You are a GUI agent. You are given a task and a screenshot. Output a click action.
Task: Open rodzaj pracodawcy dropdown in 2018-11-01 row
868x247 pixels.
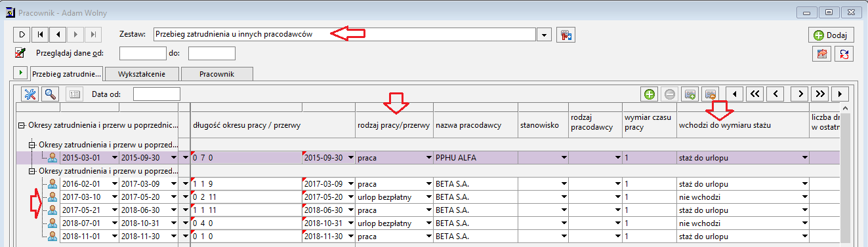click(x=617, y=236)
